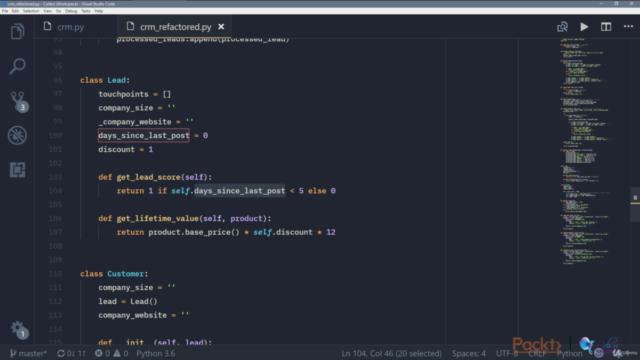Change indentation via Spaces: 4

pos(469,353)
